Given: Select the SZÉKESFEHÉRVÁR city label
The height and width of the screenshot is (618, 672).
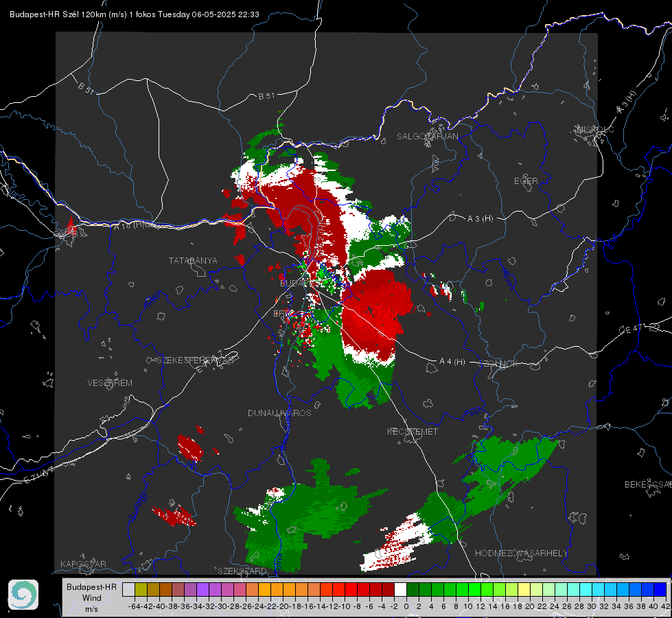Looking at the screenshot, I should 196,360.
